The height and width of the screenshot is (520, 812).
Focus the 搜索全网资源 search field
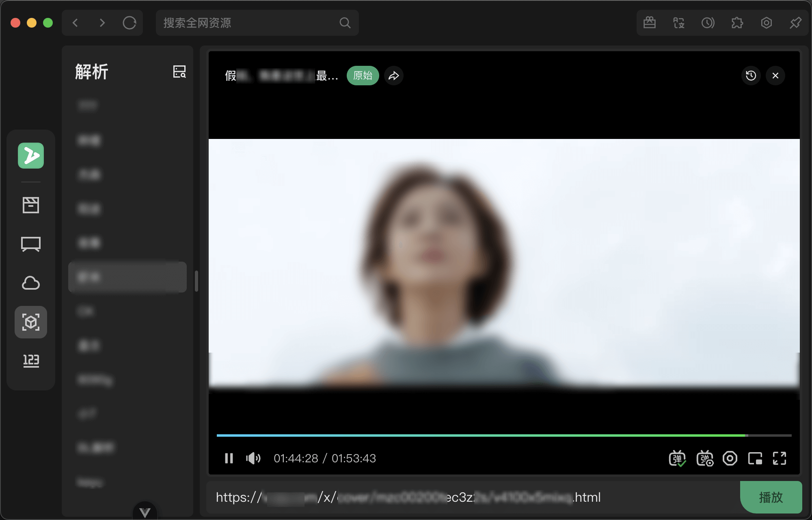click(257, 23)
